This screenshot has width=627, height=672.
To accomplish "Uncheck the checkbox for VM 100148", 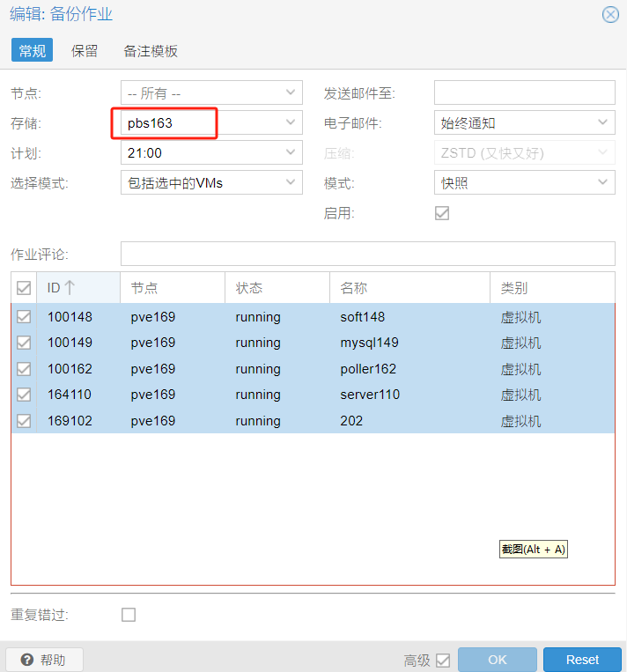I will tap(24, 317).
